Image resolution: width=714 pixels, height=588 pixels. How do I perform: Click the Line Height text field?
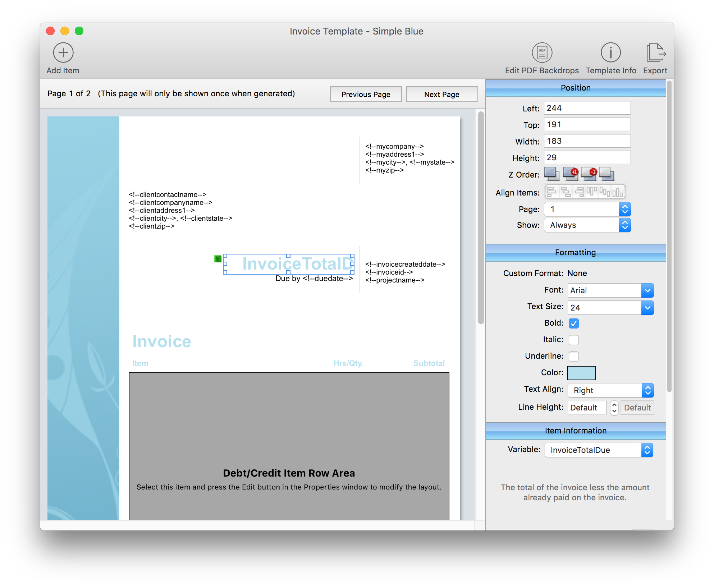[587, 408]
